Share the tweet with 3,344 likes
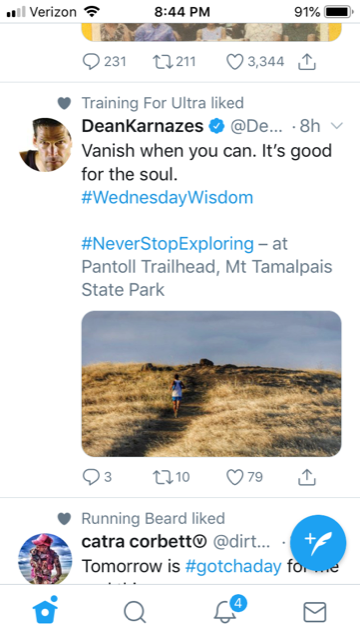This screenshot has width=360, height=640. [307, 62]
